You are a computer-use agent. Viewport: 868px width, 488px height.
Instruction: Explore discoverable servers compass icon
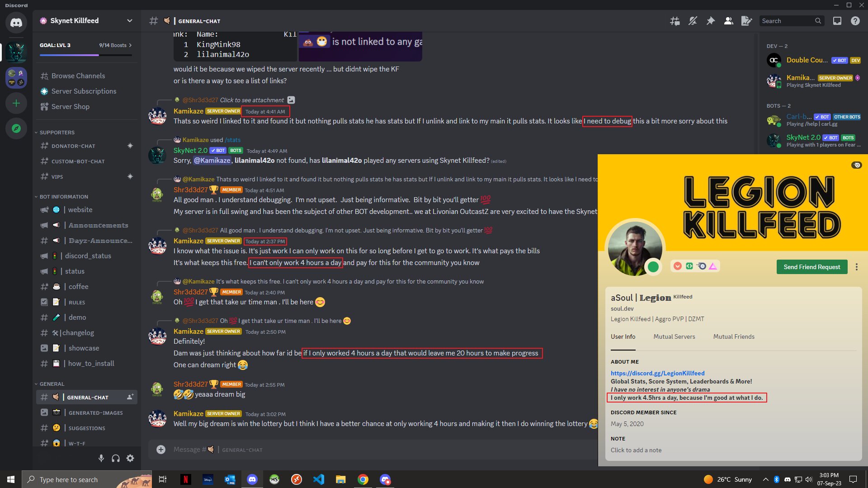pyautogui.click(x=16, y=128)
